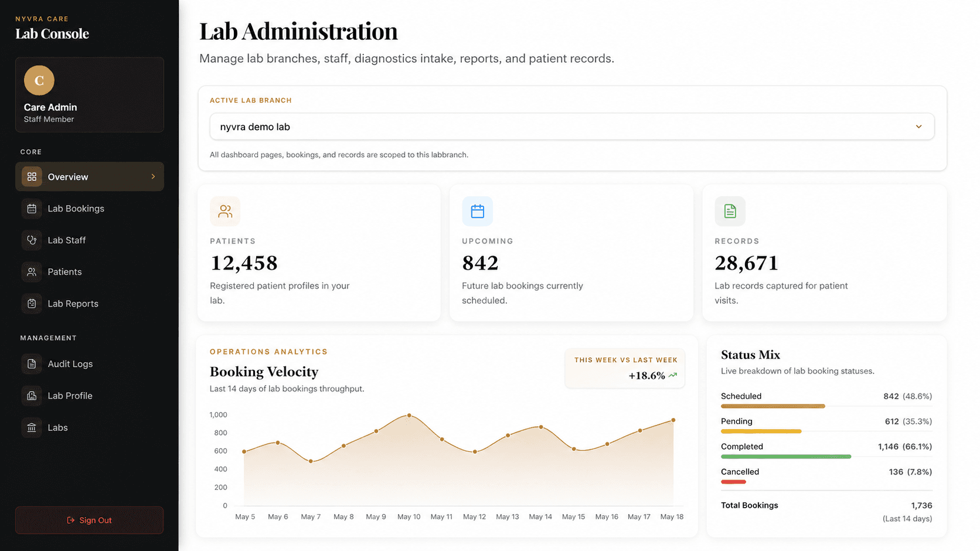The height and width of the screenshot is (551, 980).
Task: Click the Lab Reports clipboard icon
Action: click(x=32, y=303)
